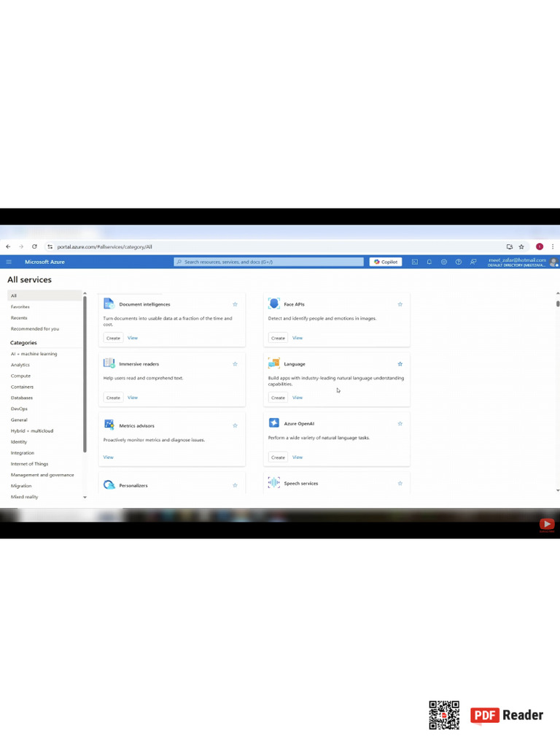
Task: Click the Metrics advisors service icon
Action: pyautogui.click(x=109, y=425)
